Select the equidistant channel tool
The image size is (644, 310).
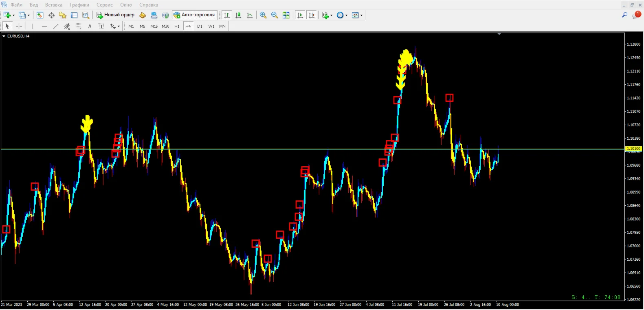[x=67, y=26]
